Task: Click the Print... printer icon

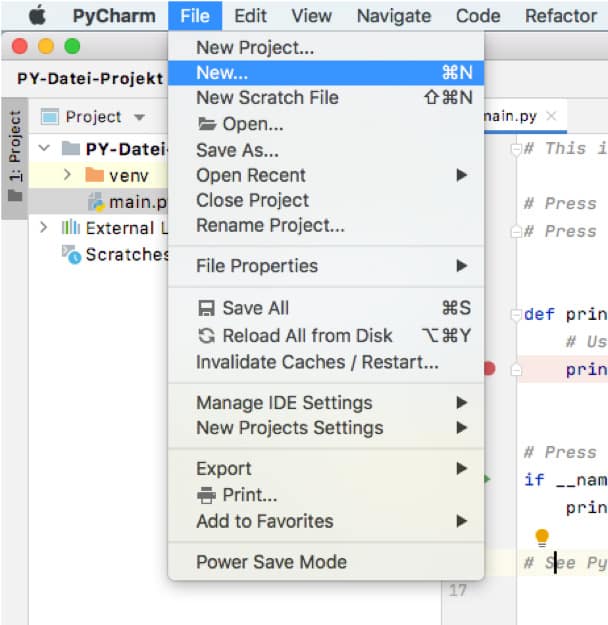Action: click(207, 495)
